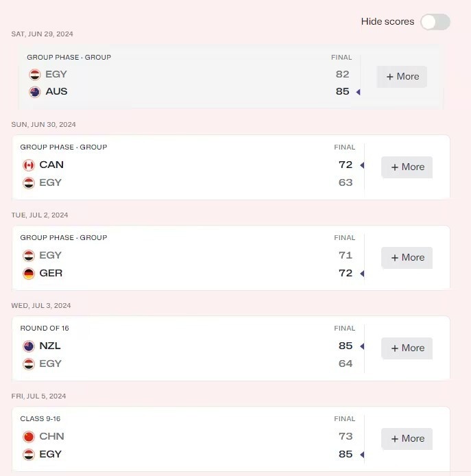The height and width of the screenshot is (476, 471).
Task: Select the CHN team name
Action: (51, 436)
